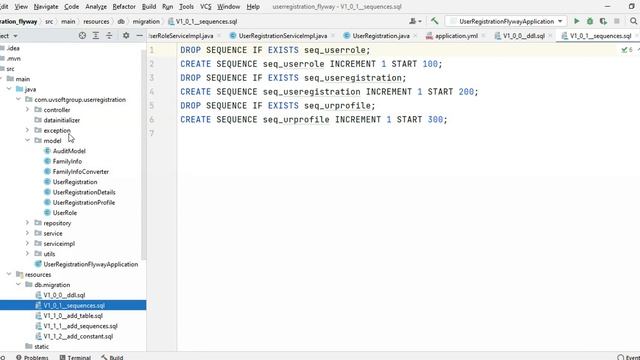This screenshot has height=360, width=640.
Task: Select datainitializer package in tree
Action: coord(62,120)
